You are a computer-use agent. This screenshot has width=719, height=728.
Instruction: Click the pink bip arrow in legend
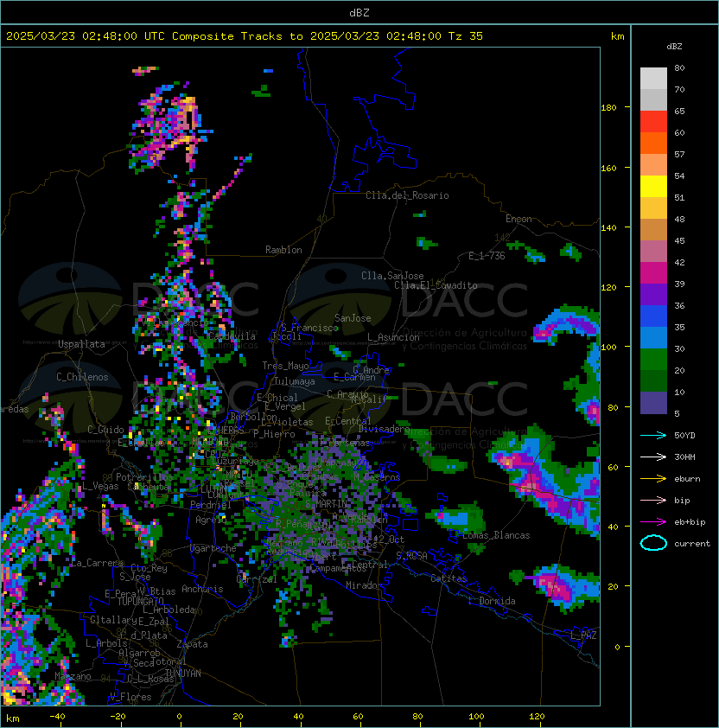click(653, 500)
